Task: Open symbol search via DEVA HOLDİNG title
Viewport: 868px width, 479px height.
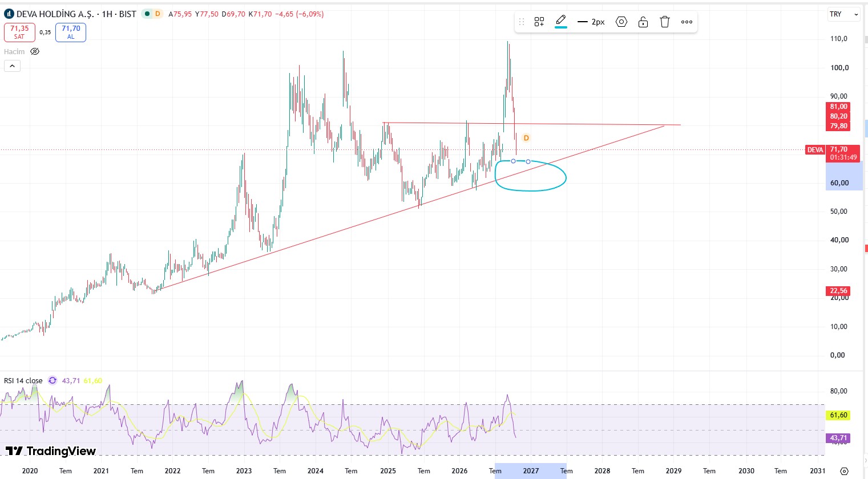Action: (55, 14)
